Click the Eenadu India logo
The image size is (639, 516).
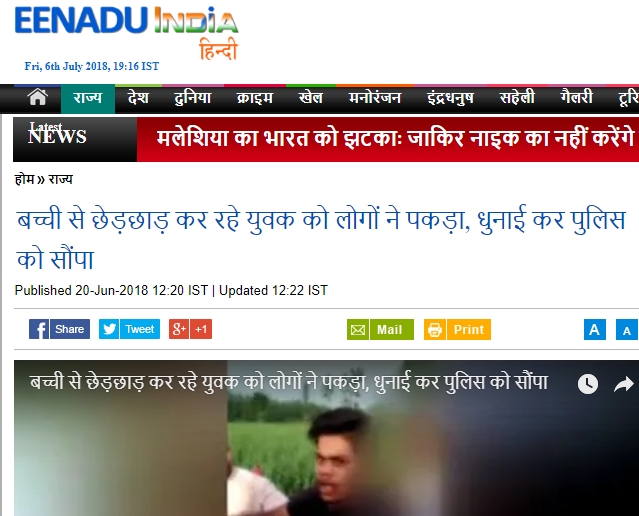[126, 33]
